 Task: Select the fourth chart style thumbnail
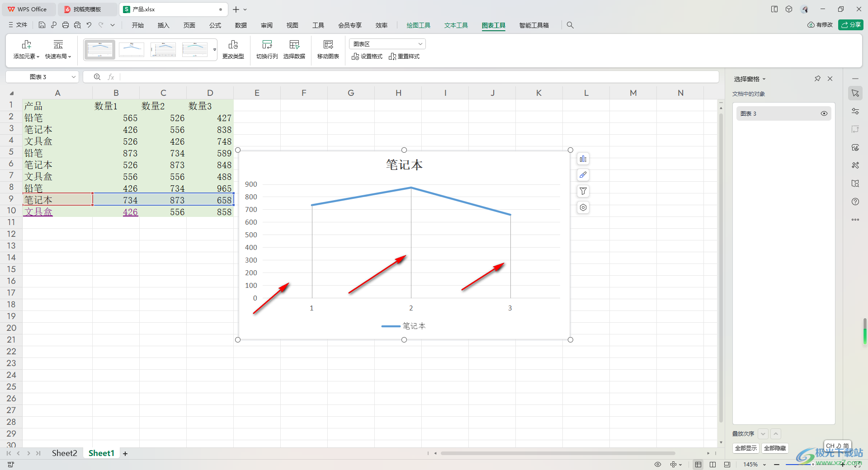click(x=195, y=50)
